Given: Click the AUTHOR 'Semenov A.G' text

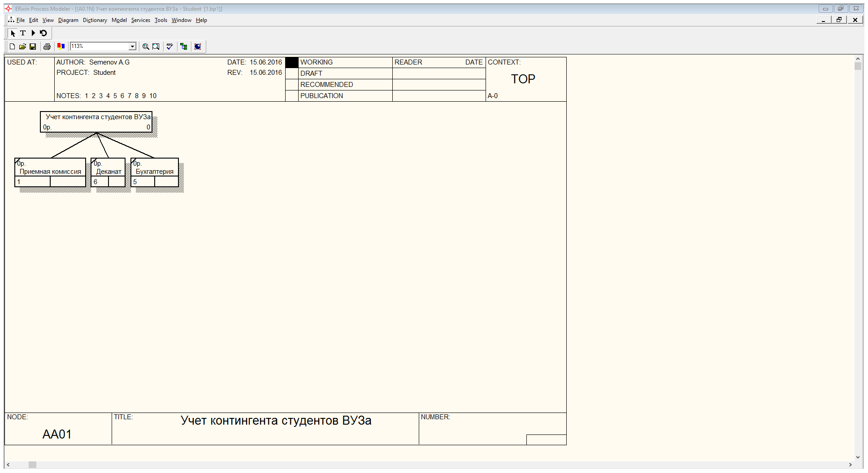Looking at the screenshot, I should (x=109, y=62).
